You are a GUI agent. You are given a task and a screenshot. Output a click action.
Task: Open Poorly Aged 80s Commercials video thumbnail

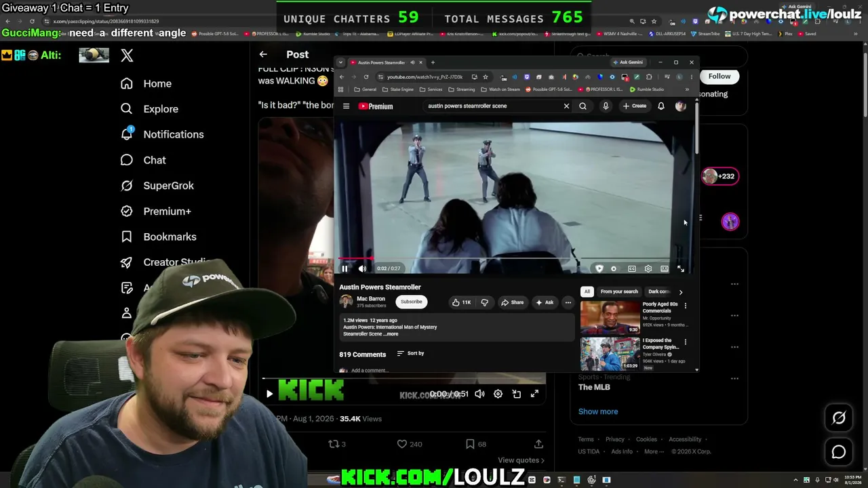(x=610, y=317)
